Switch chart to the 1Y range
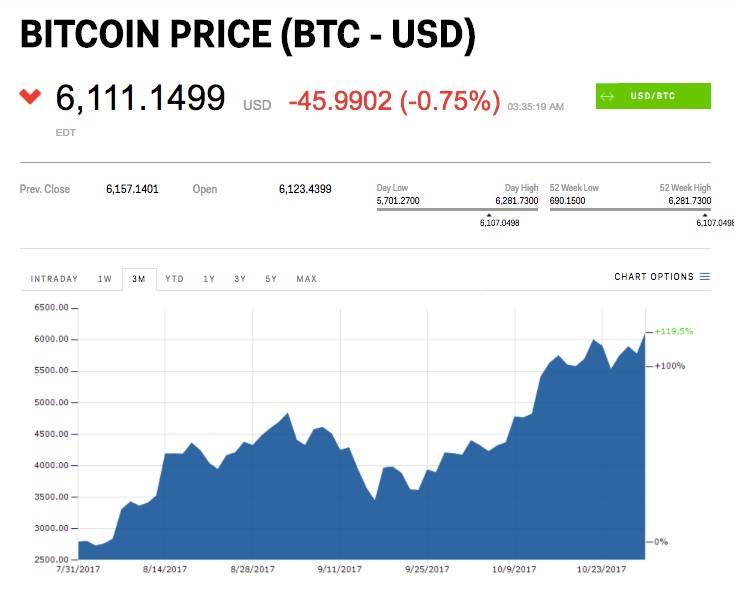 click(x=209, y=279)
